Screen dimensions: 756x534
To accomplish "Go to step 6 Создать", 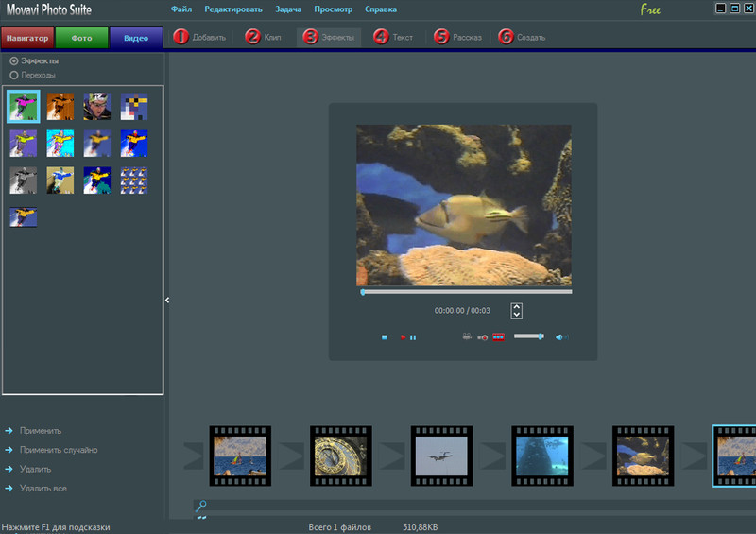I will pyautogui.click(x=522, y=37).
